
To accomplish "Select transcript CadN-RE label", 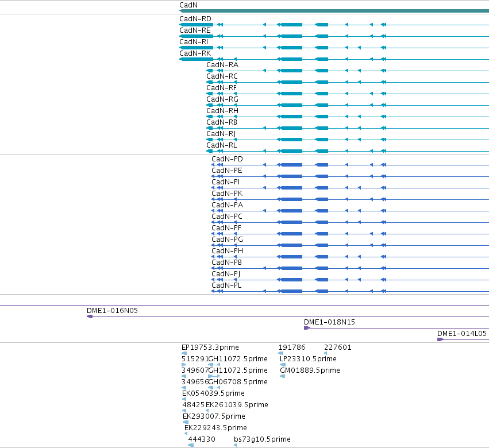I will pyautogui.click(x=195, y=30).
